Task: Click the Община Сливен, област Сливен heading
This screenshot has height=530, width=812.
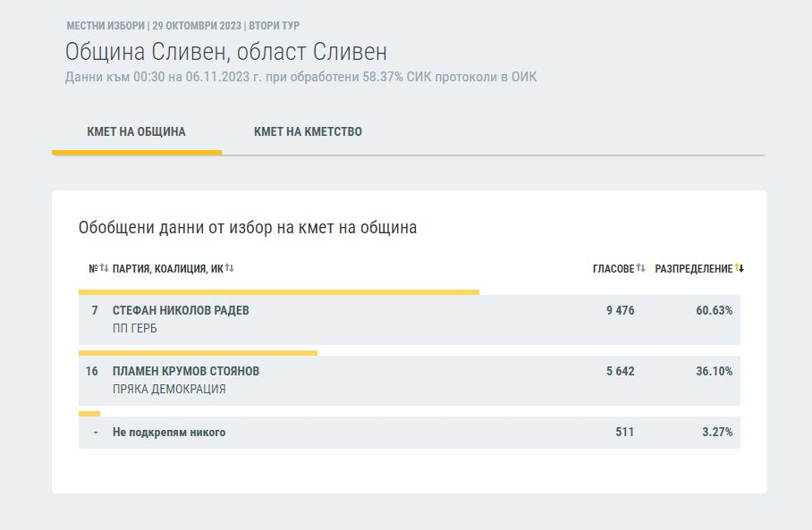Action: [x=225, y=52]
